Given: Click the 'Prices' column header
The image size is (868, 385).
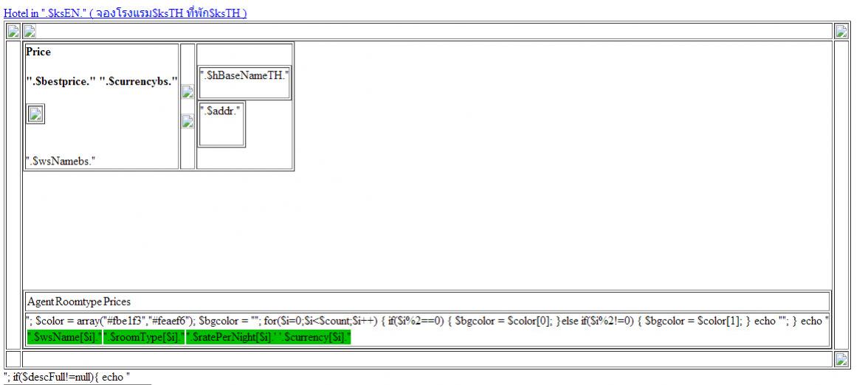Looking at the screenshot, I should [x=117, y=302].
